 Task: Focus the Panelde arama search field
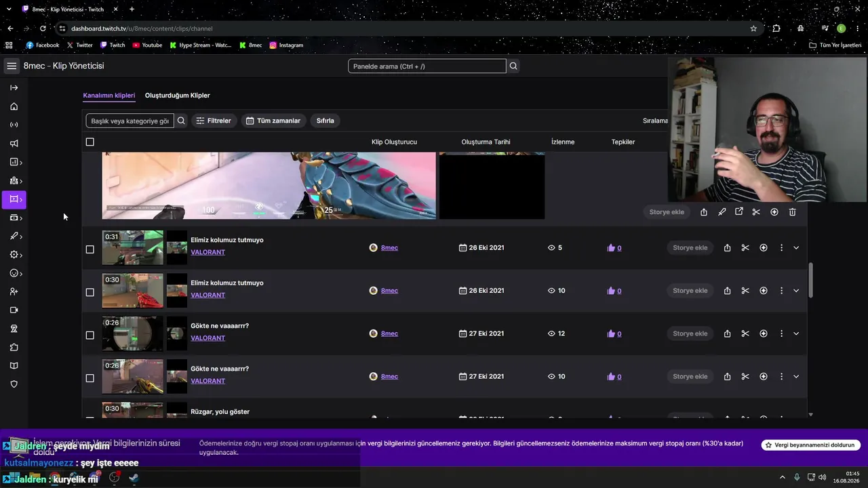coord(427,66)
